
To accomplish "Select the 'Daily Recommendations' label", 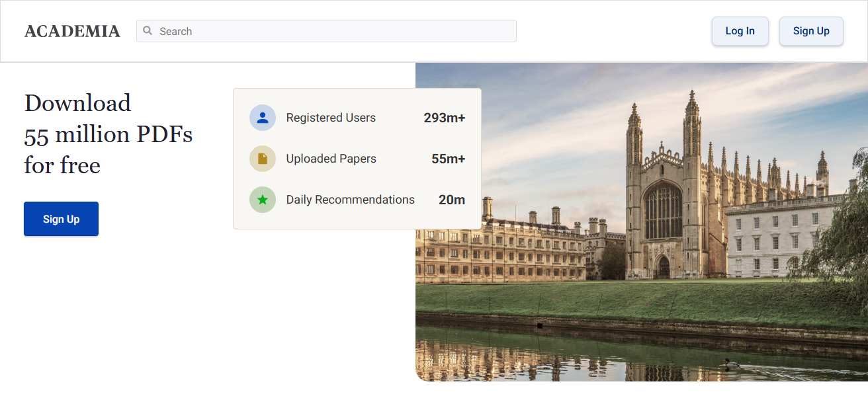I will [x=350, y=200].
